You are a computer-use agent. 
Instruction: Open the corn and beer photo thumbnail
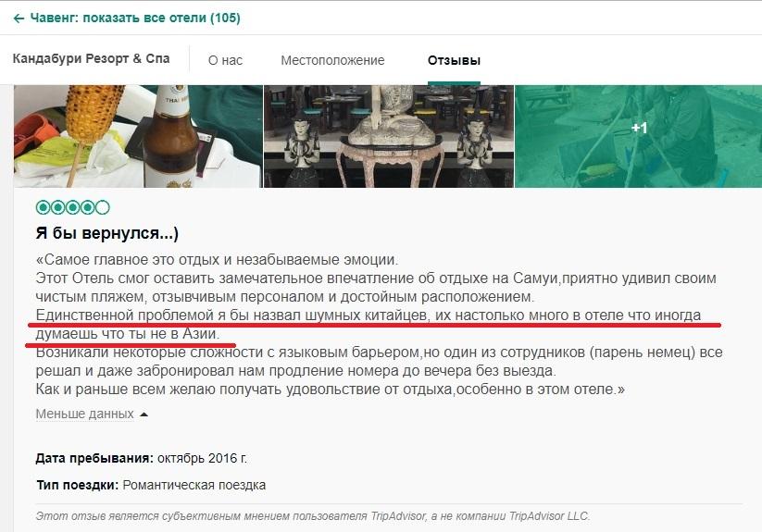138,136
